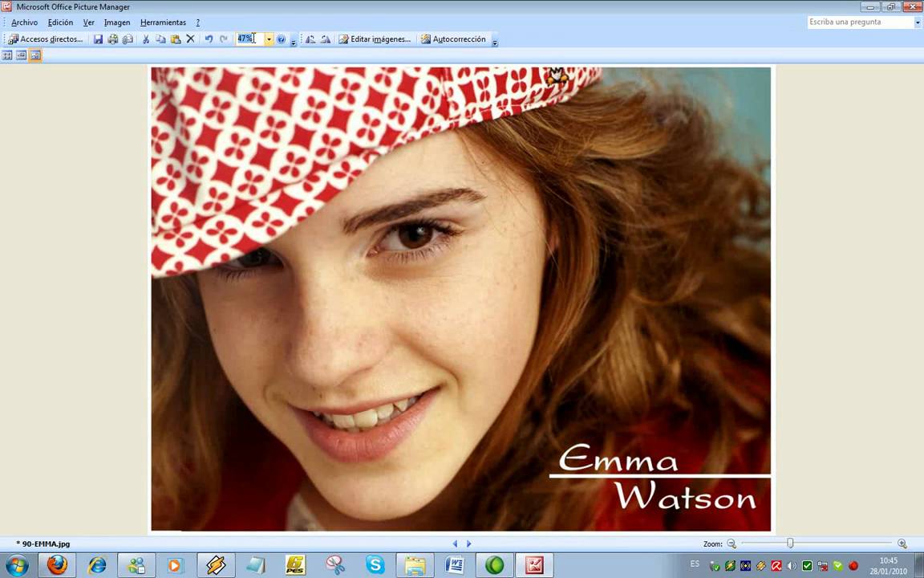Open the Edición menu
The width and height of the screenshot is (924, 578).
tap(60, 22)
